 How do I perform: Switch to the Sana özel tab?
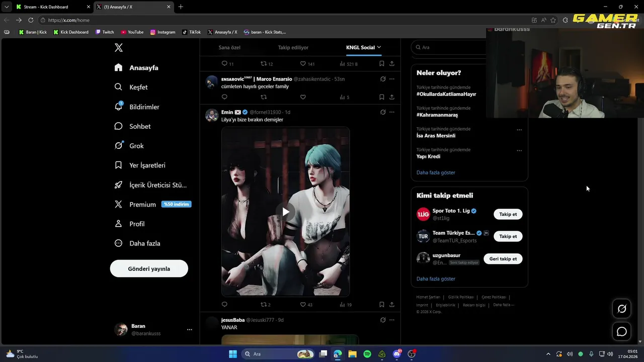(x=229, y=47)
